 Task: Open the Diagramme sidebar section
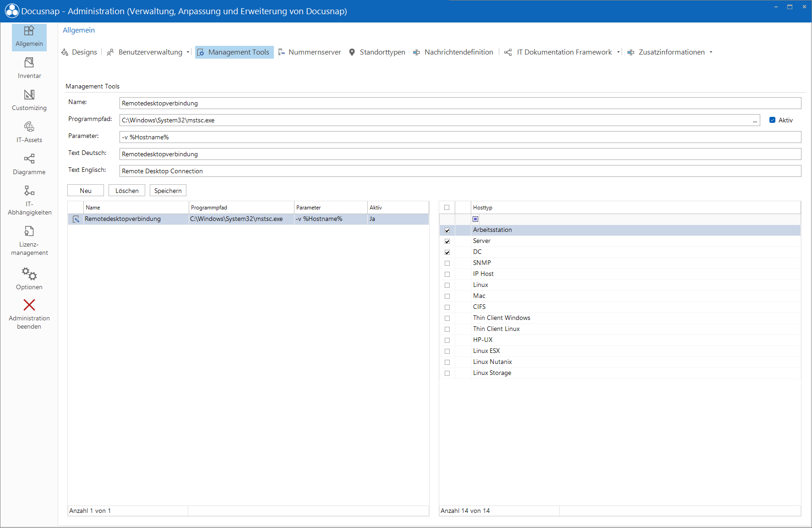pyautogui.click(x=29, y=165)
